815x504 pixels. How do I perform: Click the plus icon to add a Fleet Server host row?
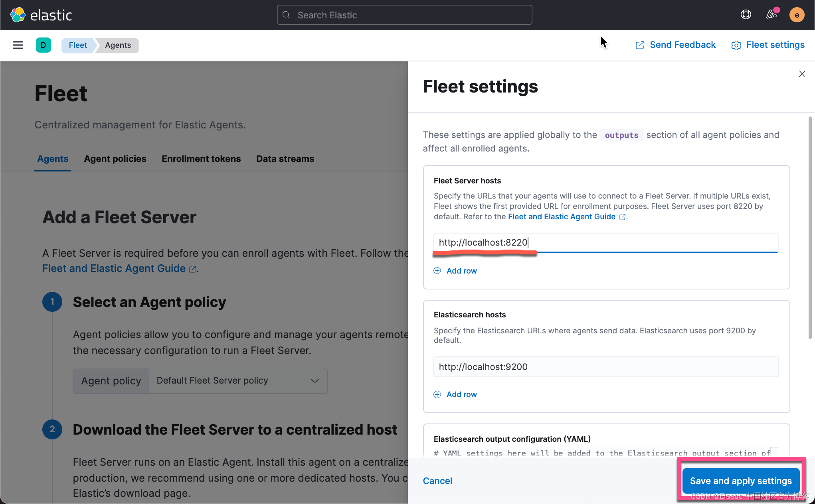click(x=437, y=271)
